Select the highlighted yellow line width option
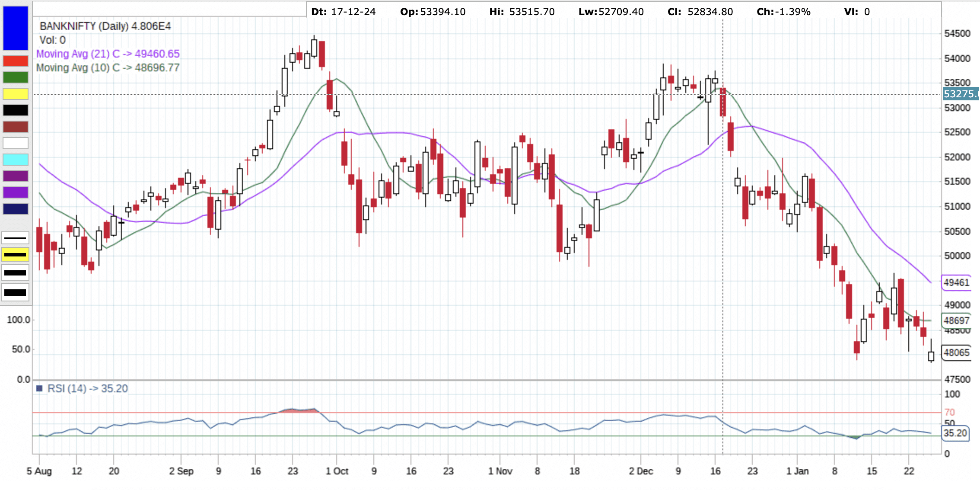This screenshot has height=490, width=980. pyautogui.click(x=15, y=255)
